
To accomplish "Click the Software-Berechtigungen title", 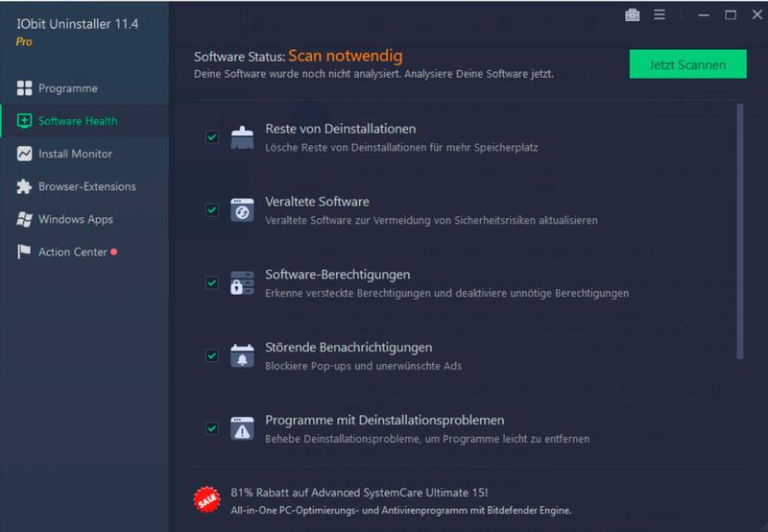I will [338, 275].
